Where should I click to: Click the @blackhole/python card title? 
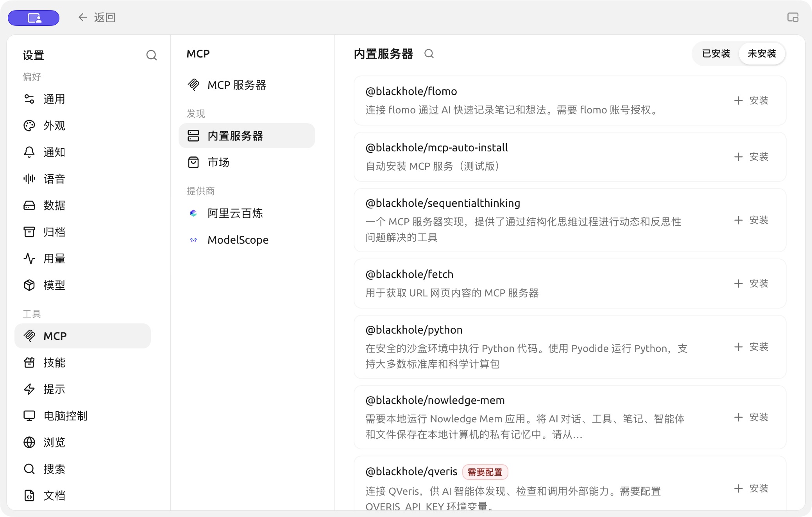click(x=414, y=330)
